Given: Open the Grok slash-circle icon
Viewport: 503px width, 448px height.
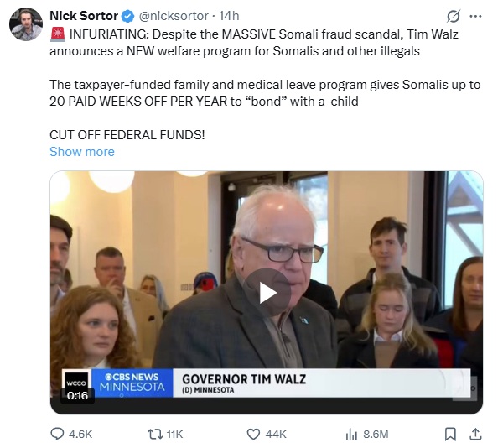Looking at the screenshot, I should coord(454,16).
